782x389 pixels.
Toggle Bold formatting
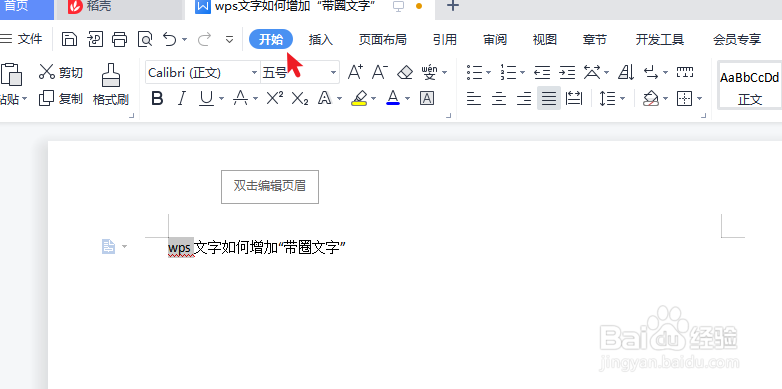pos(157,98)
